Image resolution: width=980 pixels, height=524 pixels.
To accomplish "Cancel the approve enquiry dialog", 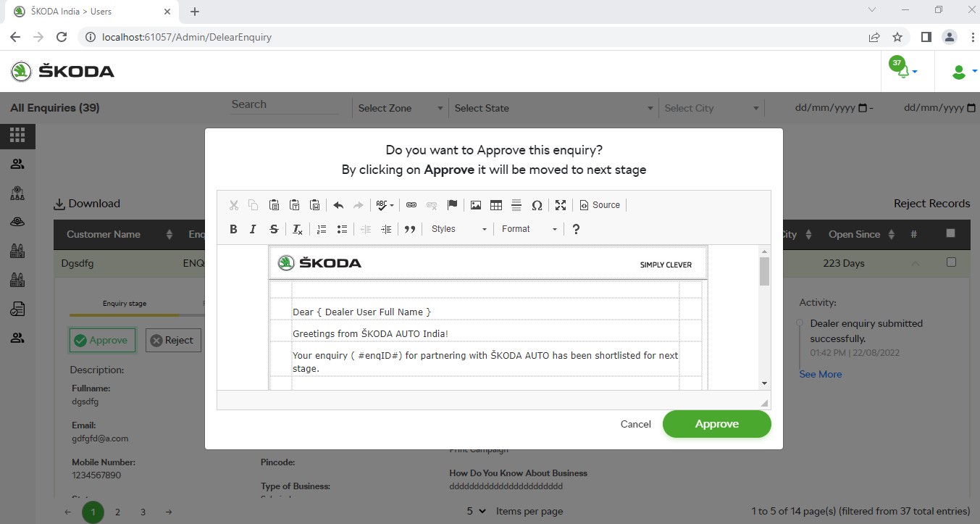I will (x=636, y=424).
